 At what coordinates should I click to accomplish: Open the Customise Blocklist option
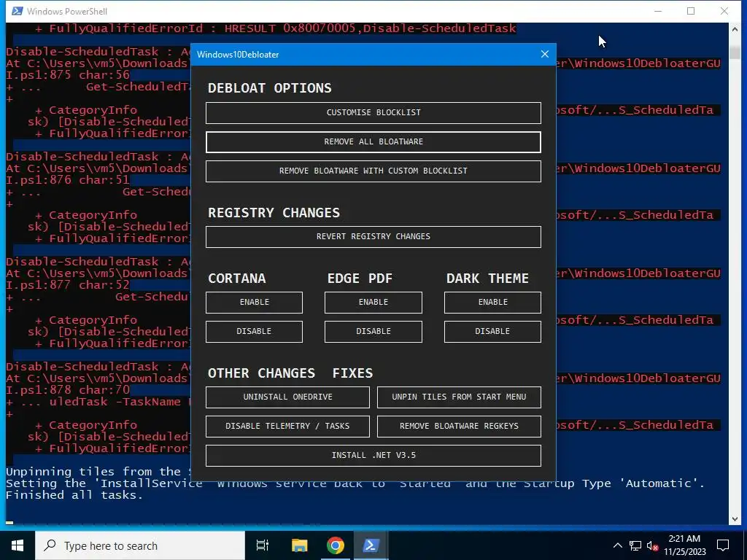(x=373, y=113)
